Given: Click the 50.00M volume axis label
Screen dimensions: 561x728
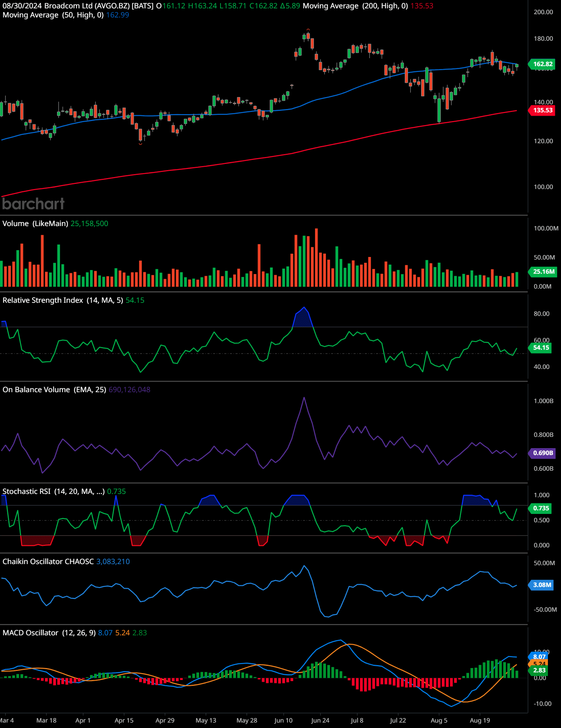Looking at the screenshot, I should [544, 257].
